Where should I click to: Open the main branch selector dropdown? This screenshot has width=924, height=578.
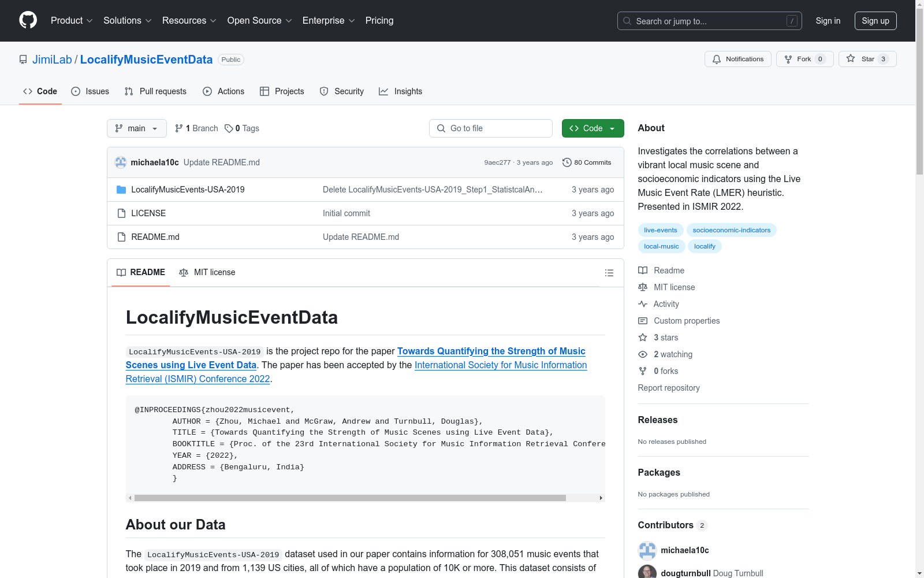137,128
